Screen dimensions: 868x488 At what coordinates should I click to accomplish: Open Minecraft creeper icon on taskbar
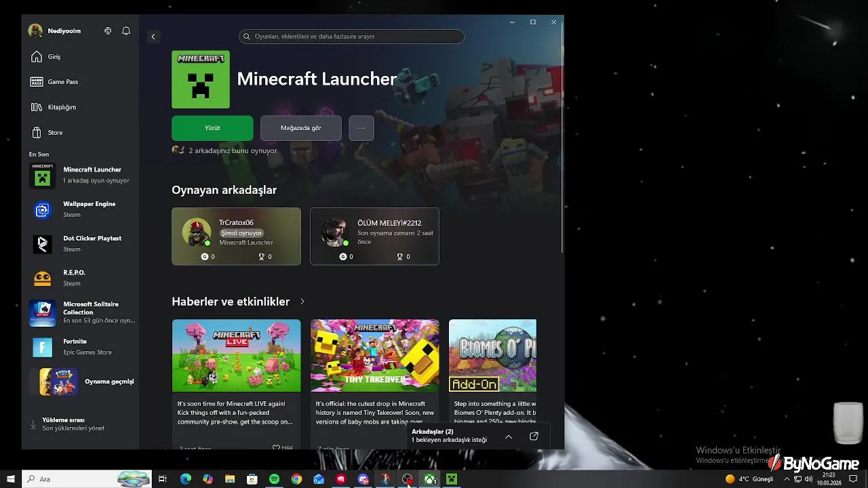click(x=452, y=479)
